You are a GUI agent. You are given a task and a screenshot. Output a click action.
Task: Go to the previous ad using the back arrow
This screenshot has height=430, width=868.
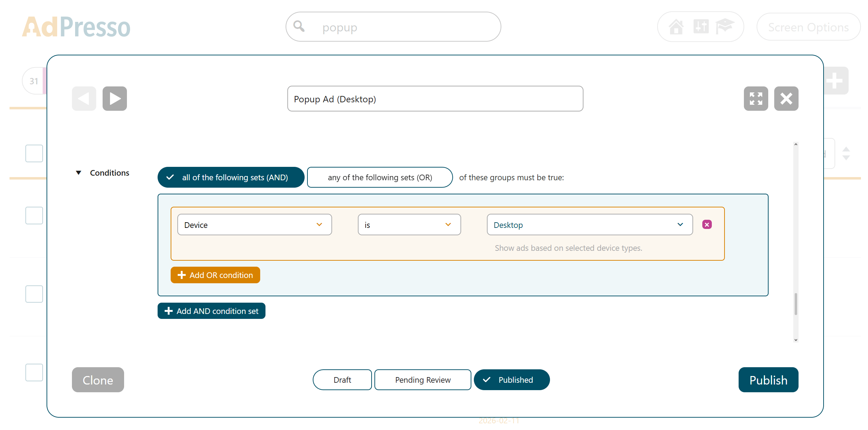(x=84, y=98)
